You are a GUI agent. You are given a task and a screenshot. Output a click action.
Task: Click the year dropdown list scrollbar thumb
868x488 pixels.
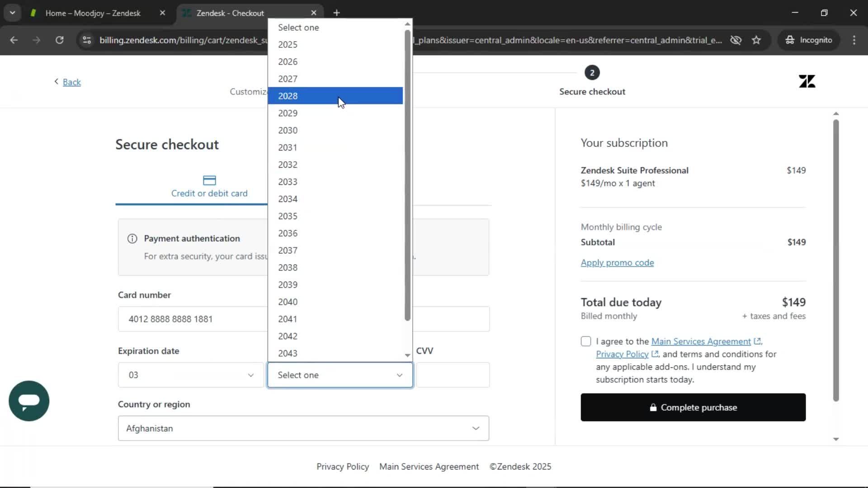pyautogui.click(x=407, y=175)
